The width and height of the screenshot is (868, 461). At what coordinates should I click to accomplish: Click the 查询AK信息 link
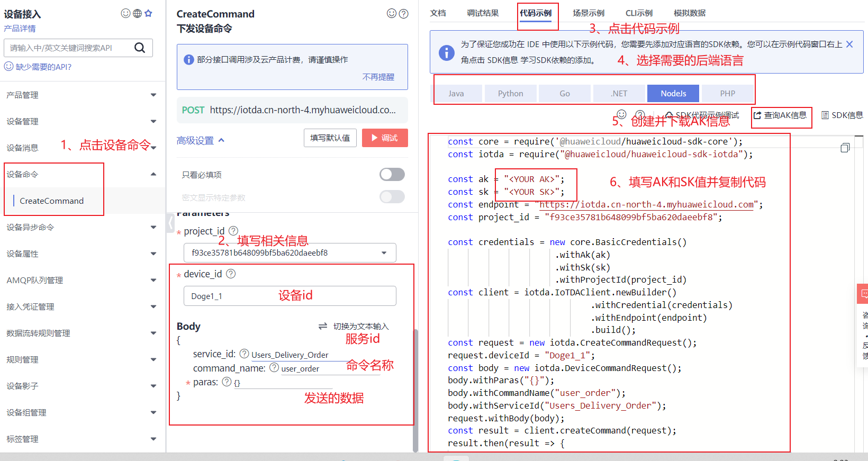click(780, 115)
